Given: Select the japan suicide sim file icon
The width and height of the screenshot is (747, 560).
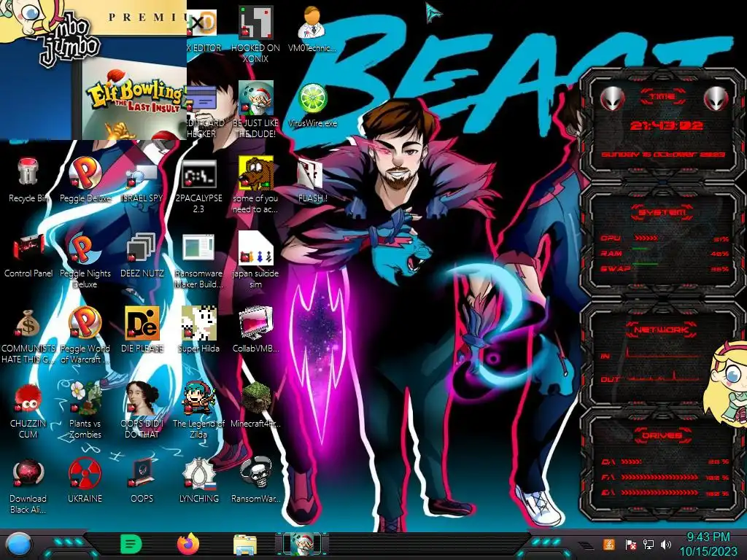Looking at the screenshot, I should (x=255, y=260).
